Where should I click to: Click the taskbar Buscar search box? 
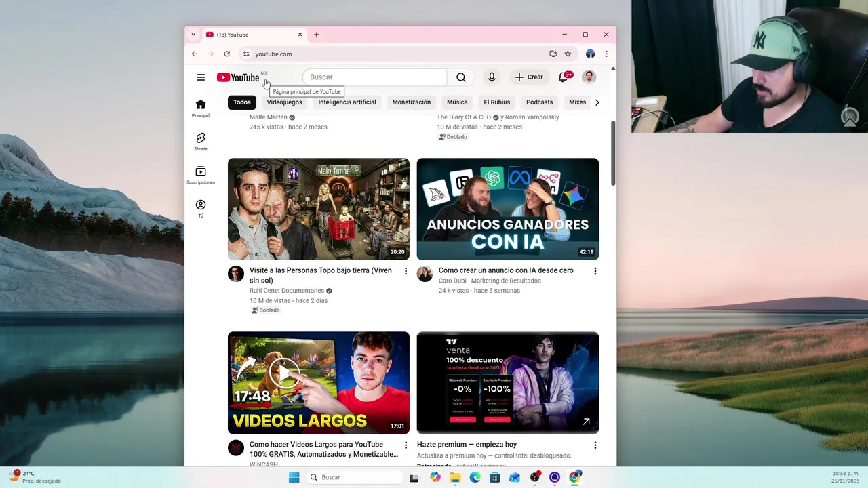(x=355, y=477)
